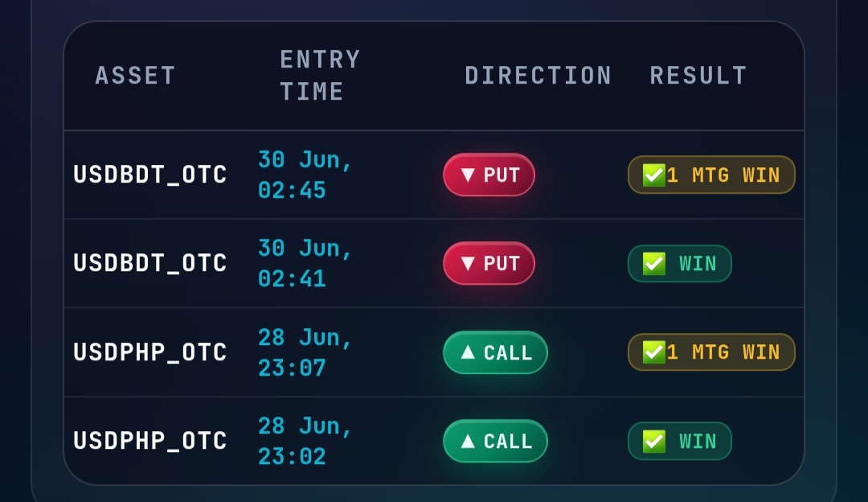Click the 30 Jun, 02:41 entry time
The width and height of the screenshot is (868, 502).
[x=305, y=263]
